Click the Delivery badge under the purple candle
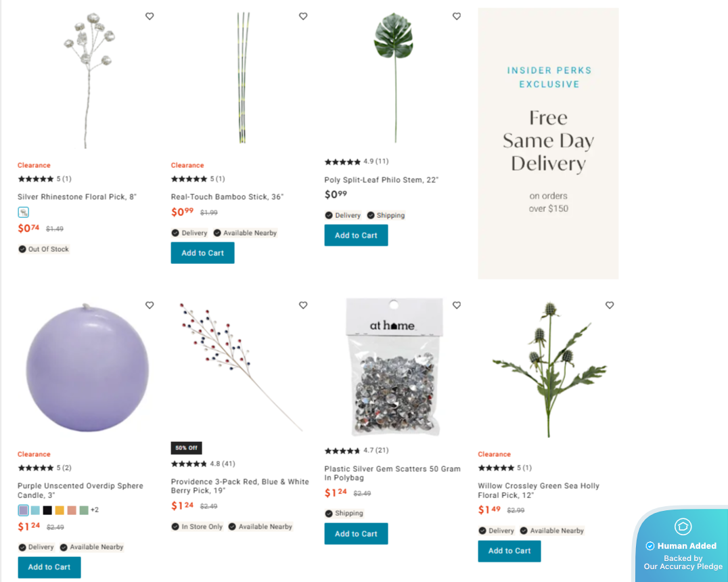This screenshot has height=582, width=728. point(37,547)
